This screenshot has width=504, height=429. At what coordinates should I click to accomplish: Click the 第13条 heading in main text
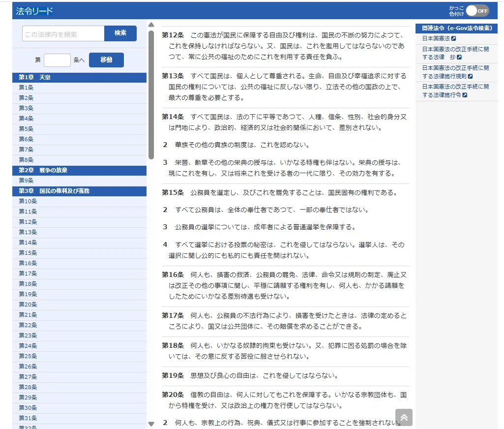pos(173,76)
